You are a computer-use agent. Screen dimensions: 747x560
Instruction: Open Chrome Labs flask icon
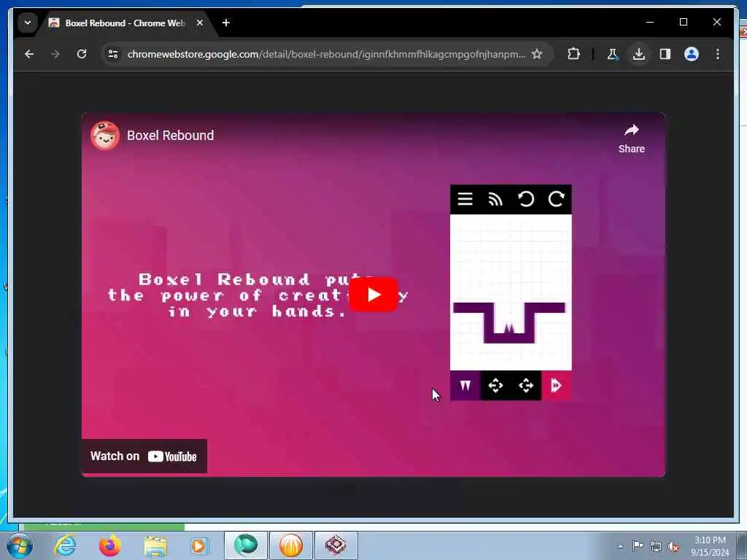613,54
